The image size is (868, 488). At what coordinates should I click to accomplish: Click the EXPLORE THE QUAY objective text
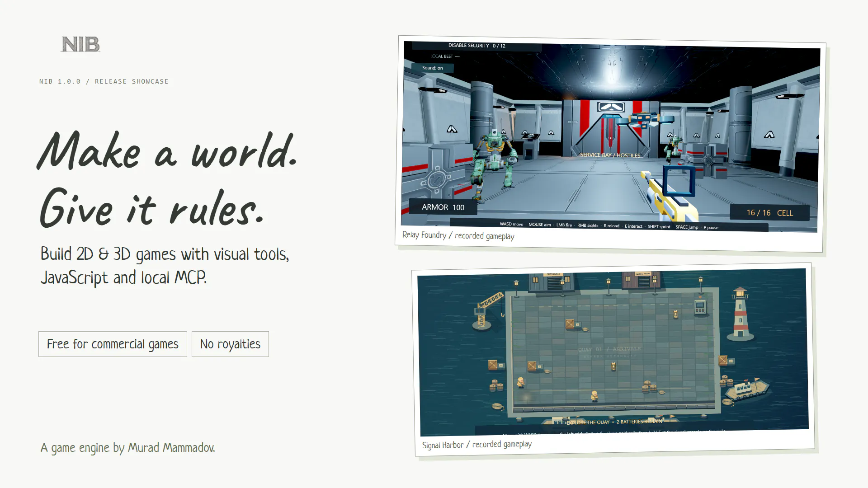point(588,422)
